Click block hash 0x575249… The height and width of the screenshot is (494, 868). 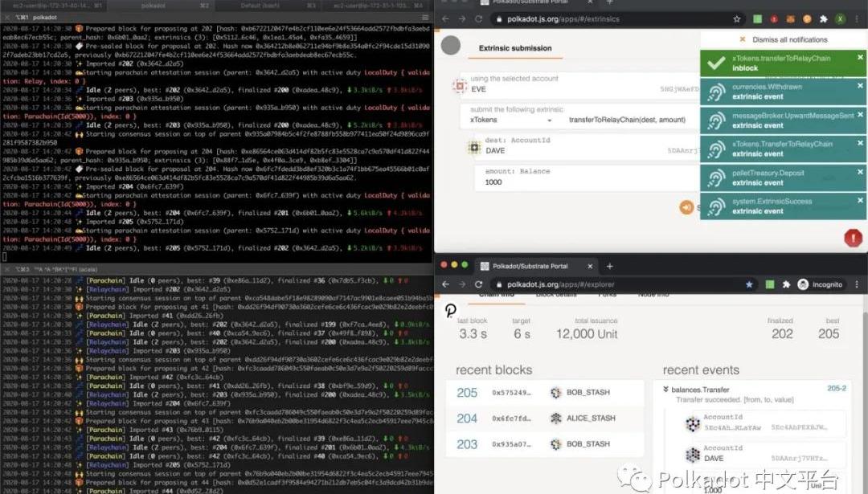pyautogui.click(x=511, y=393)
